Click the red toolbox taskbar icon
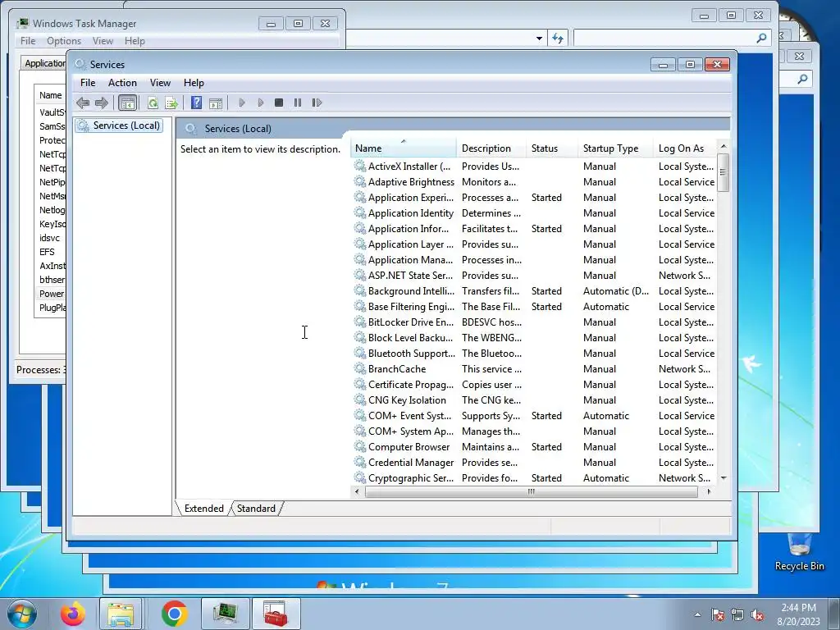 pyautogui.click(x=276, y=614)
